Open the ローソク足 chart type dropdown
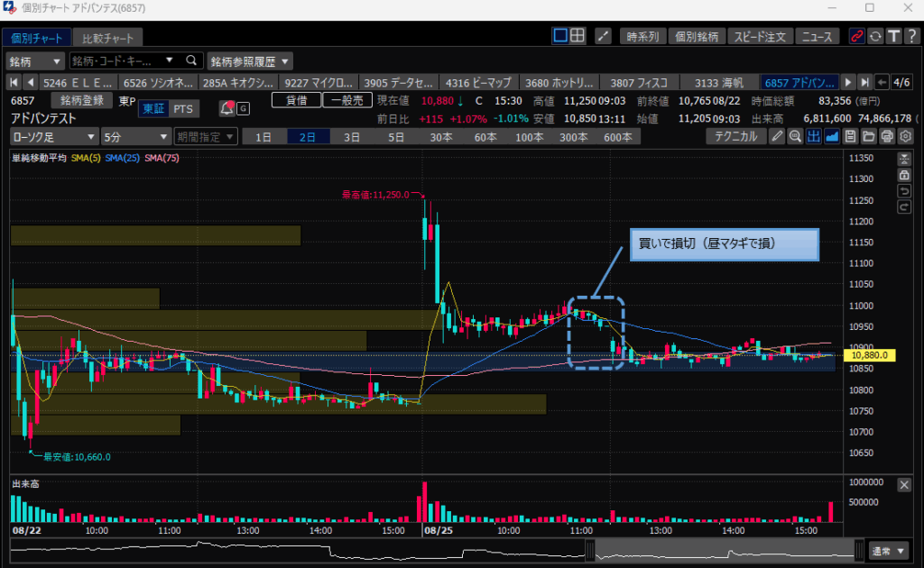 (53, 137)
